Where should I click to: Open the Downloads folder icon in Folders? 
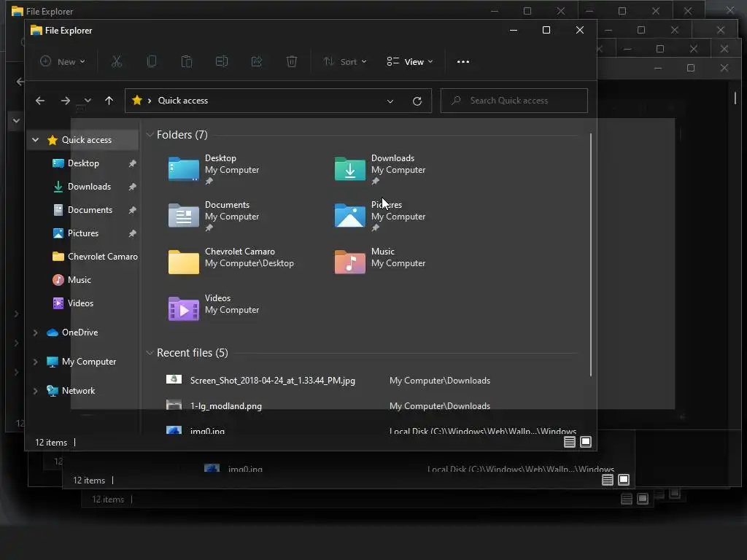[x=349, y=168]
